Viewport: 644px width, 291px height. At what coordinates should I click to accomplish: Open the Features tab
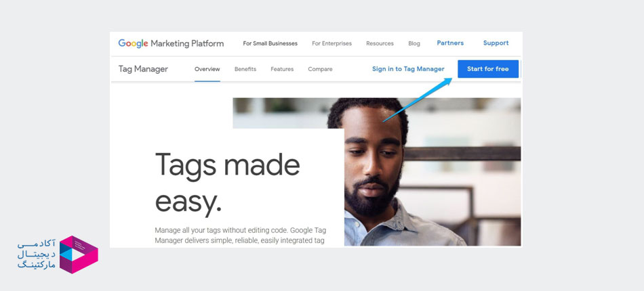[282, 69]
